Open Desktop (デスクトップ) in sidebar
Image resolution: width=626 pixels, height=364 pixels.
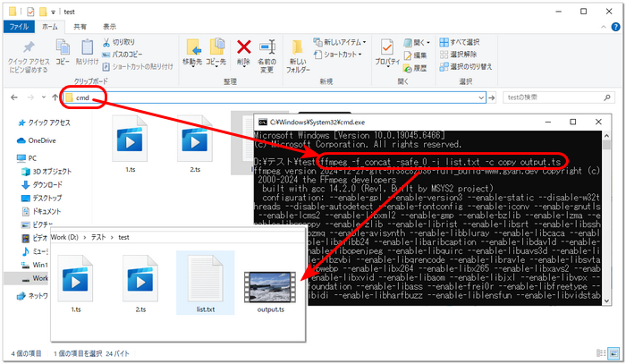coord(41,198)
